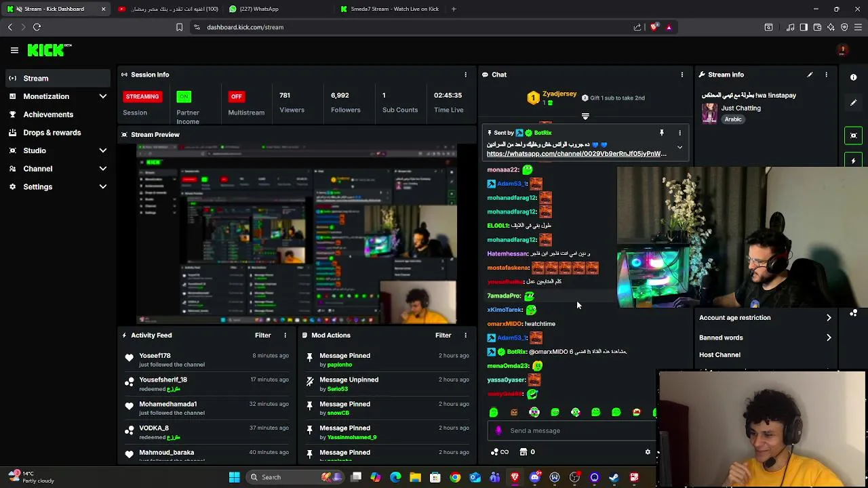868x488 pixels.
Task: Select Message Pinned by snowCB entry
Action: click(x=387, y=408)
